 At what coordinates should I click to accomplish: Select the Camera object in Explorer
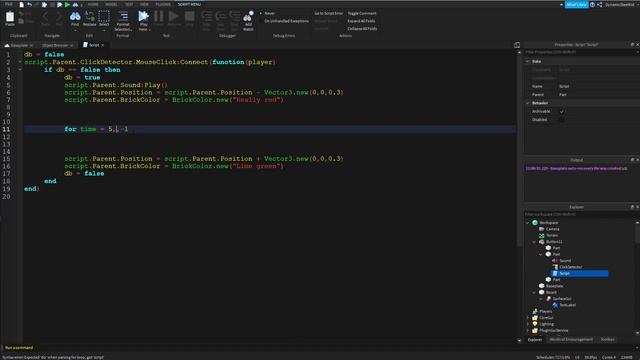(x=549, y=229)
